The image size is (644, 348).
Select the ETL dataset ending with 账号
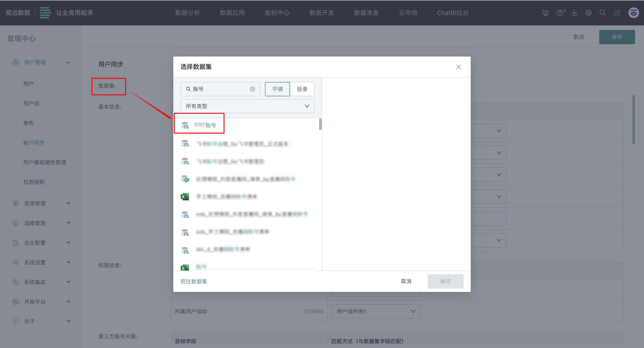coord(205,125)
